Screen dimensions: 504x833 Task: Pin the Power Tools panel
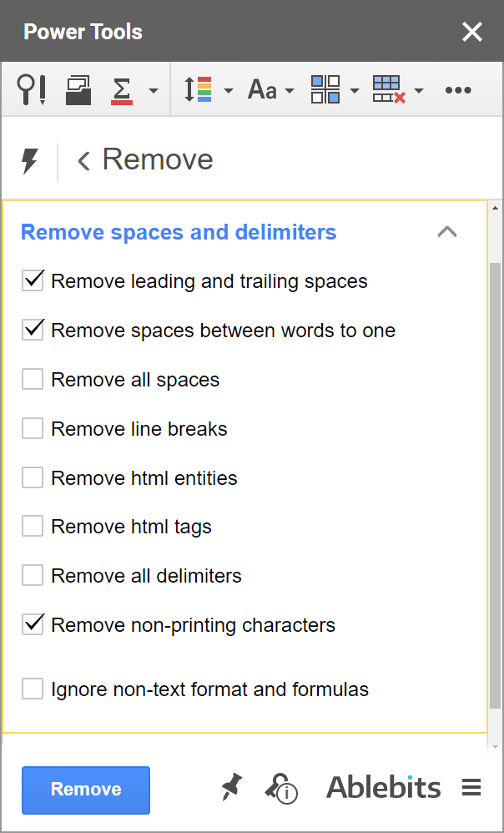click(x=231, y=787)
